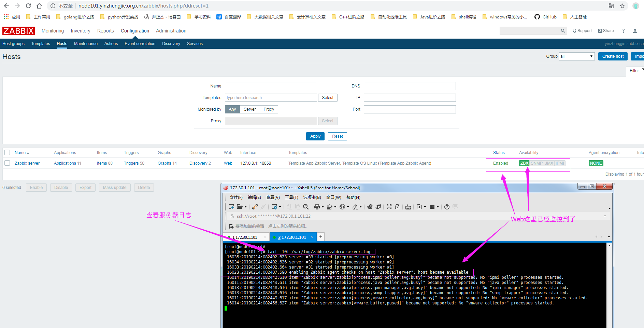Viewport: 644px width, 328px height.
Task: Click the transfer icon next to Print in Xshell
Action: (x=330, y=207)
